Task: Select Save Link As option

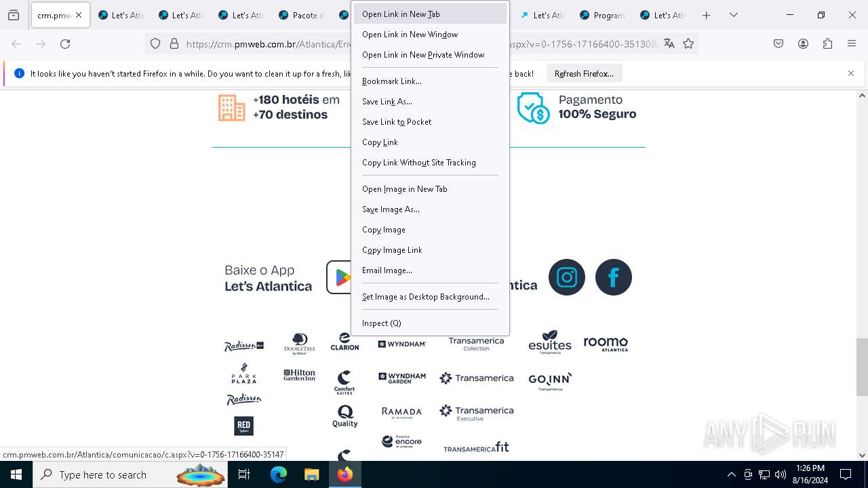Action: [x=430, y=102]
